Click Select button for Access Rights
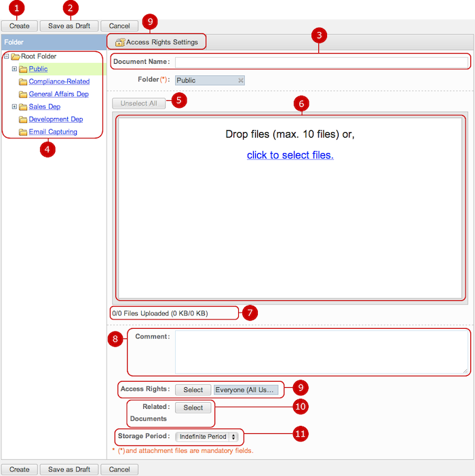 click(x=193, y=390)
